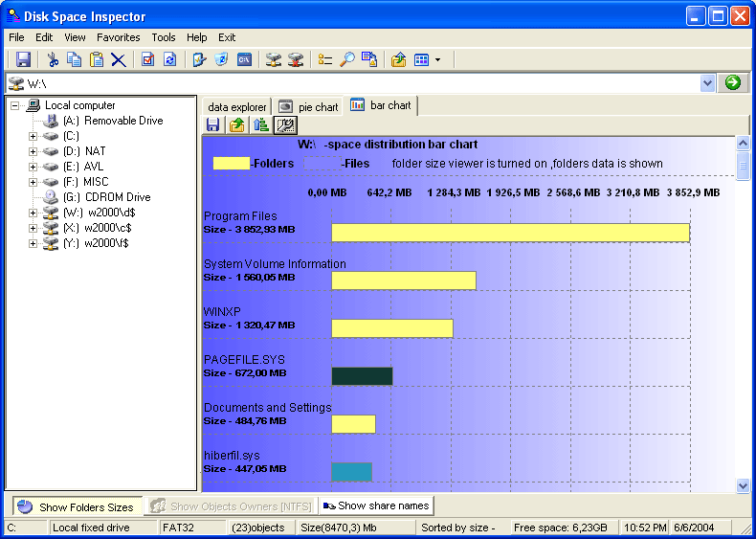This screenshot has width=756, height=539.
Task: Expand the (C:) drive node
Action: (x=33, y=136)
